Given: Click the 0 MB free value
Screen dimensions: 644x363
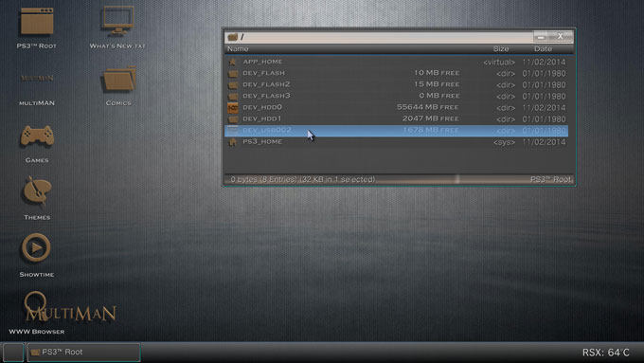Looking at the screenshot, I should [439, 96].
